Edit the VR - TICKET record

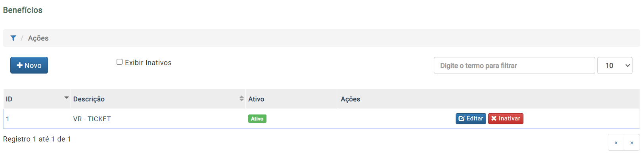pos(471,118)
